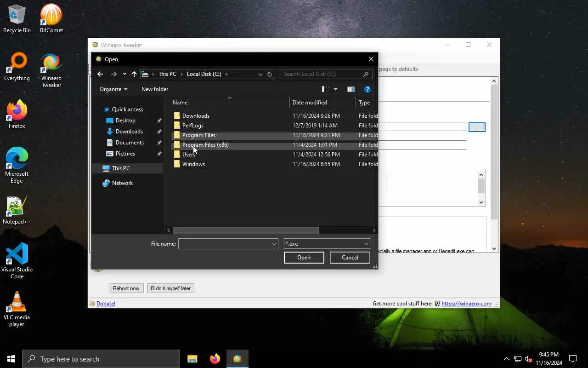Open VLC media player desktop shortcut
Image resolution: width=588 pixels, height=368 pixels.
(17, 309)
